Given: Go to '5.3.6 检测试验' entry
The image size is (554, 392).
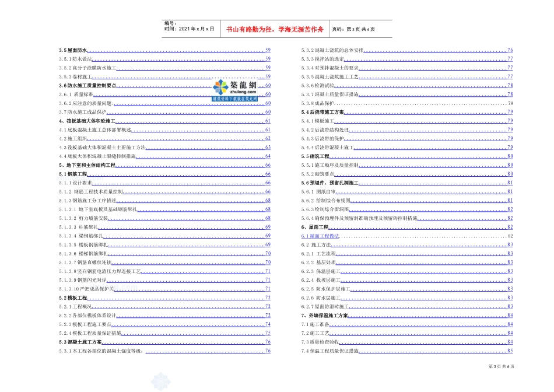Looking at the screenshot, I should [407, 86].
